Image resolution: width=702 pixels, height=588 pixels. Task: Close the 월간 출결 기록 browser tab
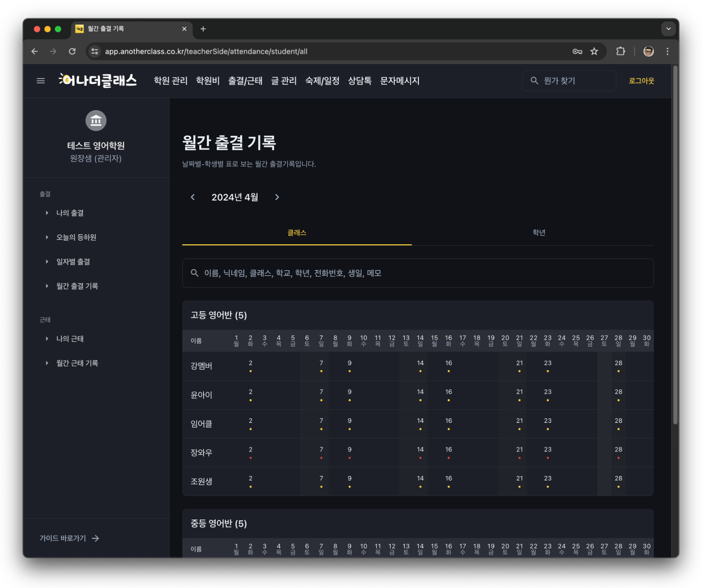(x=184, y=29)
